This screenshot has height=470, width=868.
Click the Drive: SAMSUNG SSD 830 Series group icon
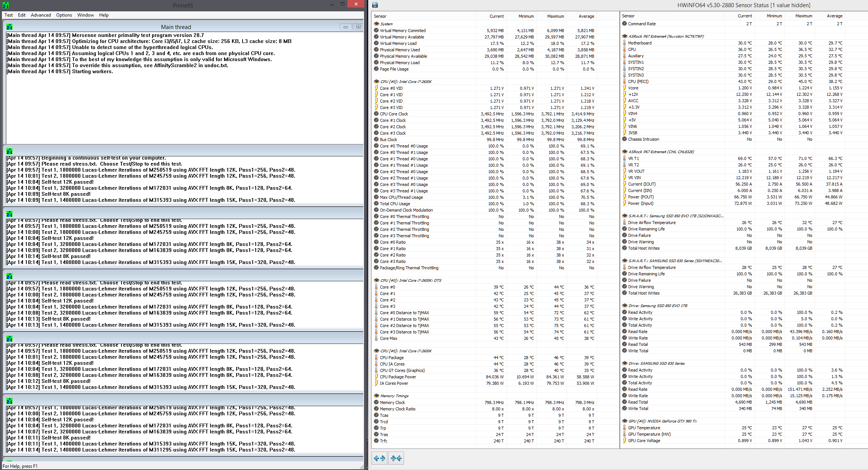tap(625, 363)
